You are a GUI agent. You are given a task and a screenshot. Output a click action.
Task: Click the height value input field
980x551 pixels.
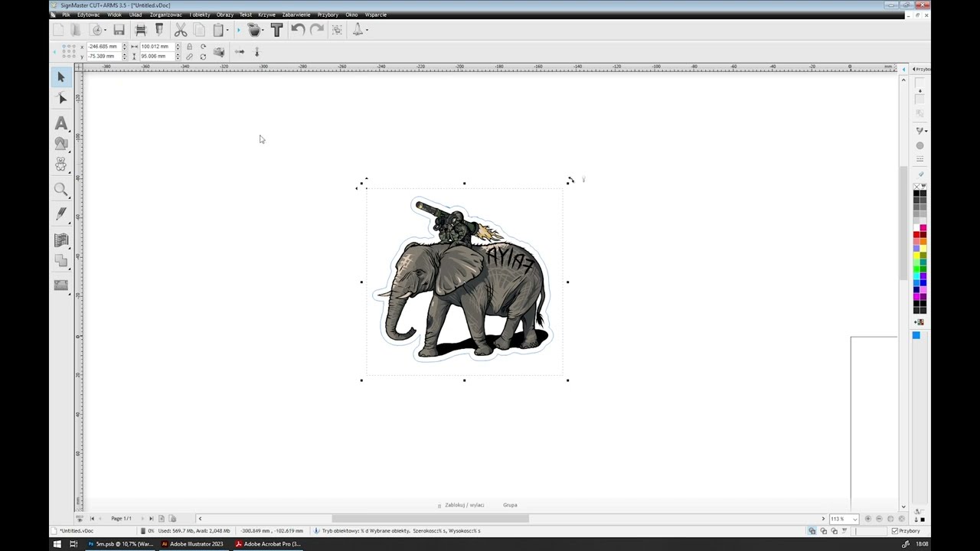(x=157, y=57)
